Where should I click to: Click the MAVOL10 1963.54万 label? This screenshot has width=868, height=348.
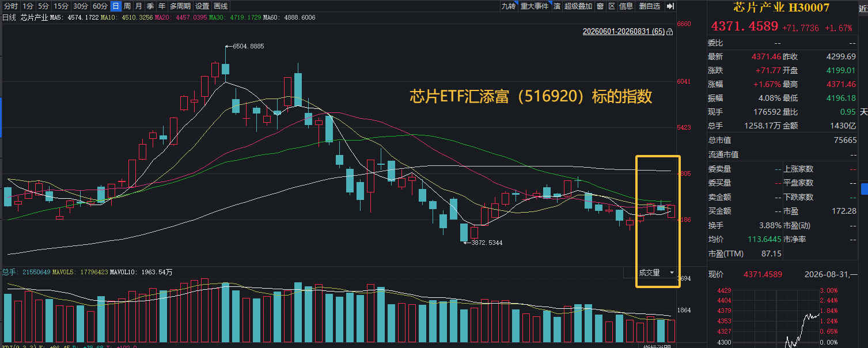tap(141, 272)
